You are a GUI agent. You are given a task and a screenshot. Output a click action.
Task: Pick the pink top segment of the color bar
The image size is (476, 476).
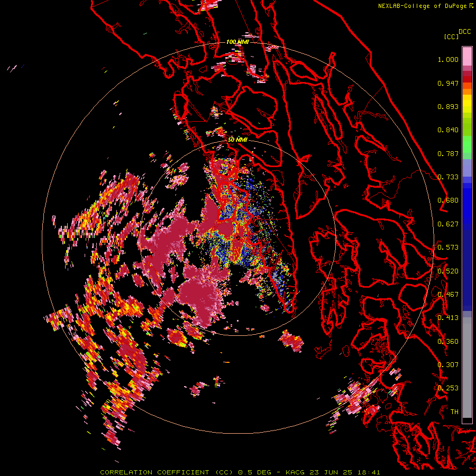(467, 56)
